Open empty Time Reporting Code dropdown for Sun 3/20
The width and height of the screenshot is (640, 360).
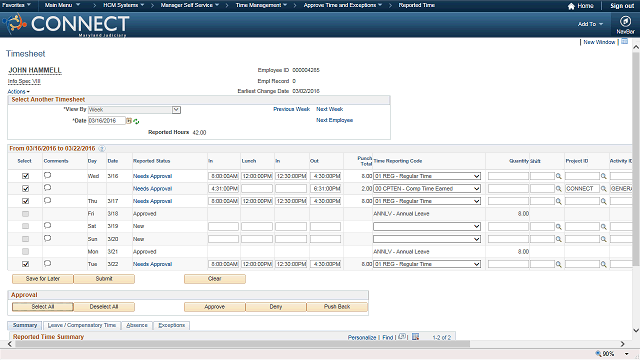point(427,239)
